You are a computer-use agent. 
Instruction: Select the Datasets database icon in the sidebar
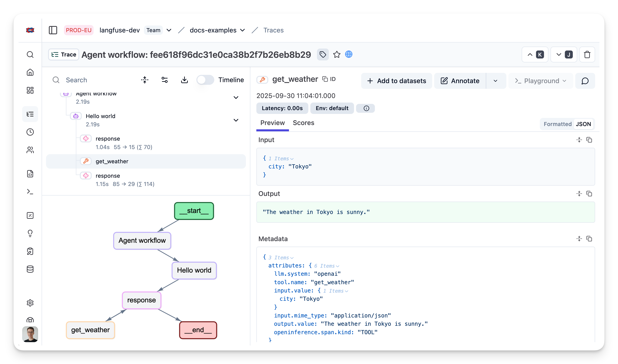[x=30, y=269]
